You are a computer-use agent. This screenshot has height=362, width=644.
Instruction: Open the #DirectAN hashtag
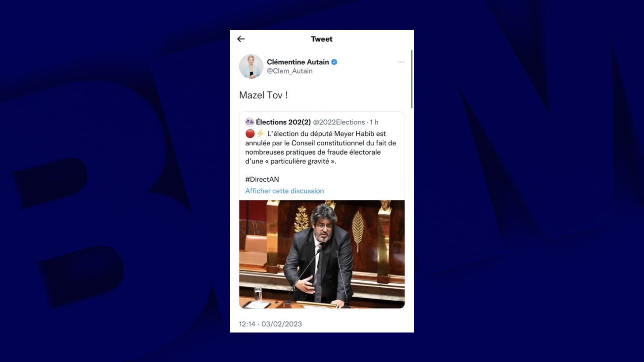262,179
